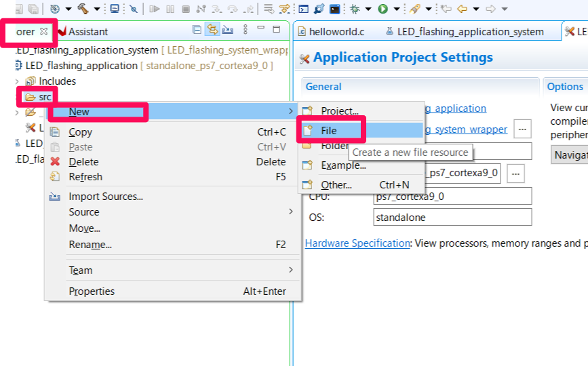Toggle the skip all breakpoints icon
Viewport: 588px width, 366px height.
134,9
